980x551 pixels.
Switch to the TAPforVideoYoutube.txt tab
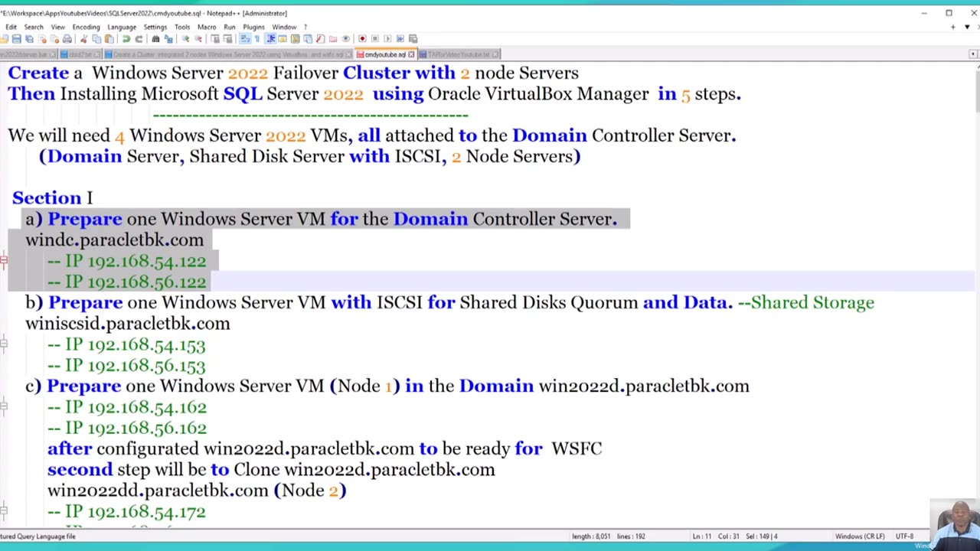[x=459, y=54]
